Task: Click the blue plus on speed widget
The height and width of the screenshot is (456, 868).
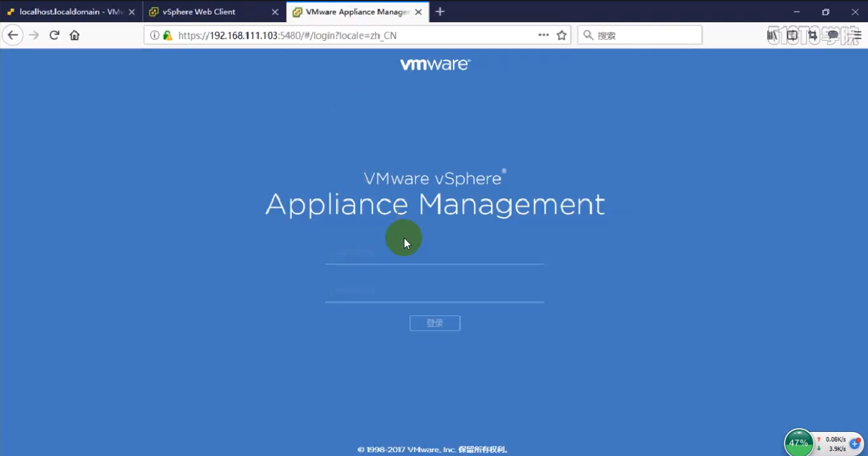Action: tap(855, 444)
